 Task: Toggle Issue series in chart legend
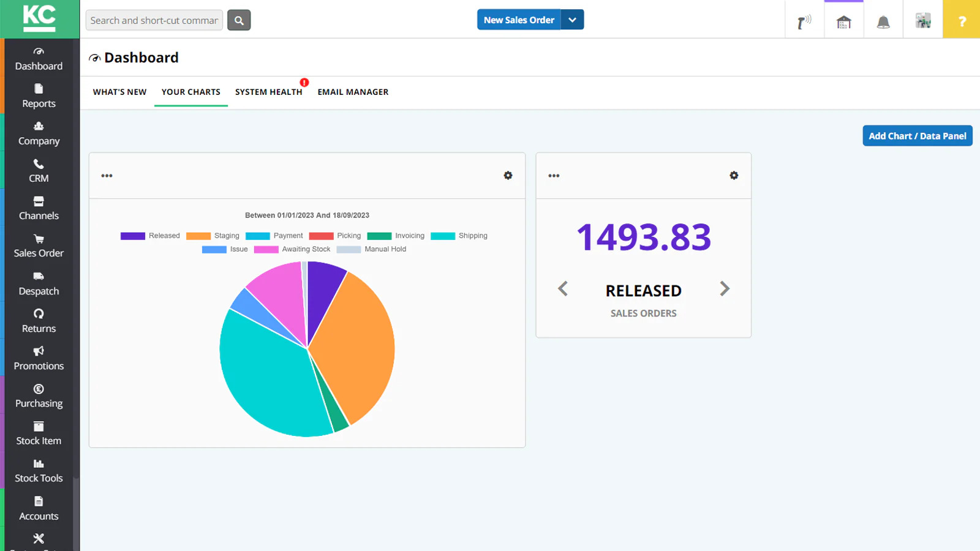tap(225, 249)
